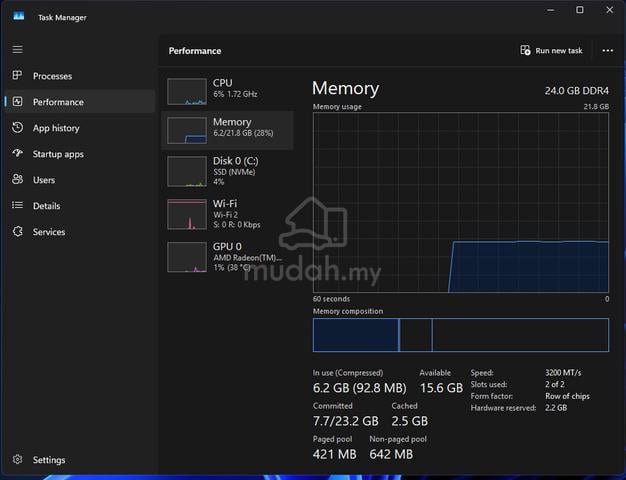Click the Row of chips form factor

point(567,396)
